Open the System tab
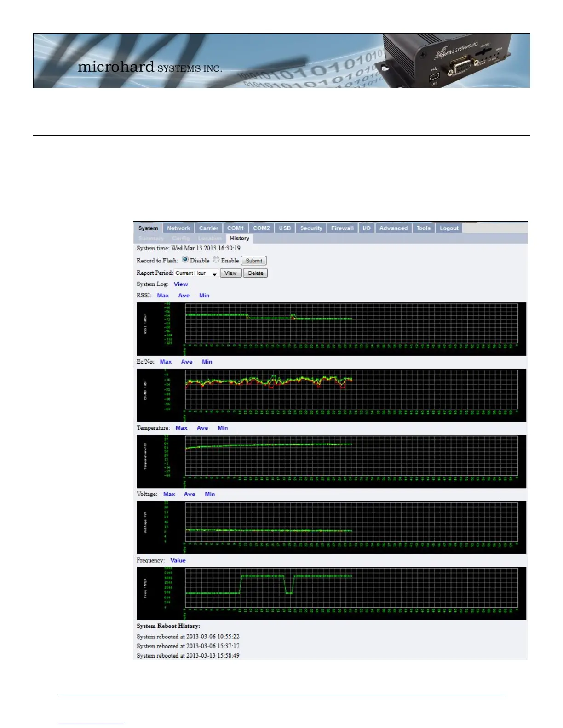This screenshot has width=563, height=728. (148, 228)
